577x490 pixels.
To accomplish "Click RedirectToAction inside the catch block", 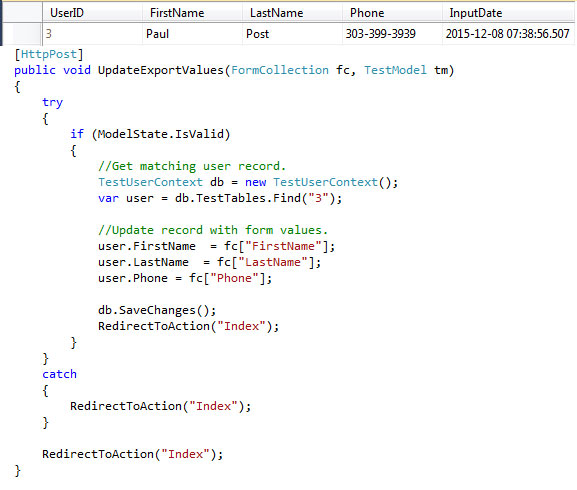I will pyautogui.click(x=160, y=406).
